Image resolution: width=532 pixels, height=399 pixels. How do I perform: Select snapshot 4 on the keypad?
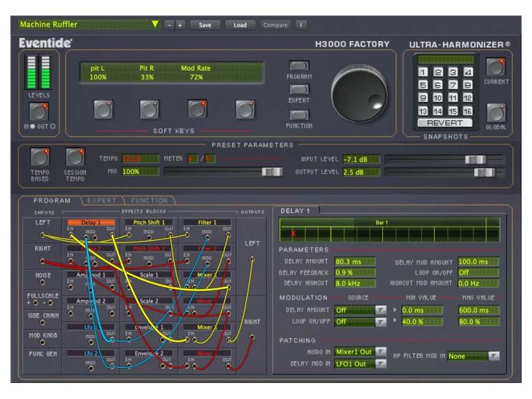(468, 72)
